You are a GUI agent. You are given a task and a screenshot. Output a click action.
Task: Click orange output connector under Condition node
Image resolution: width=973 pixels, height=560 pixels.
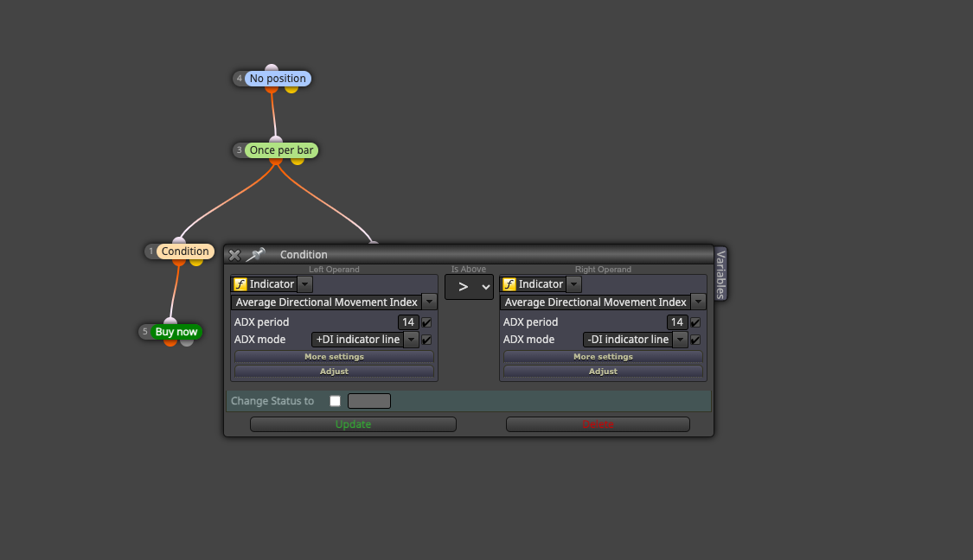click(179, 263)
